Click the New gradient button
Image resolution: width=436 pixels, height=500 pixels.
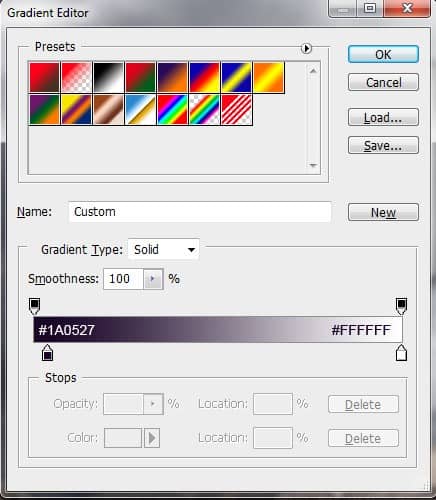tap(383, 212)
